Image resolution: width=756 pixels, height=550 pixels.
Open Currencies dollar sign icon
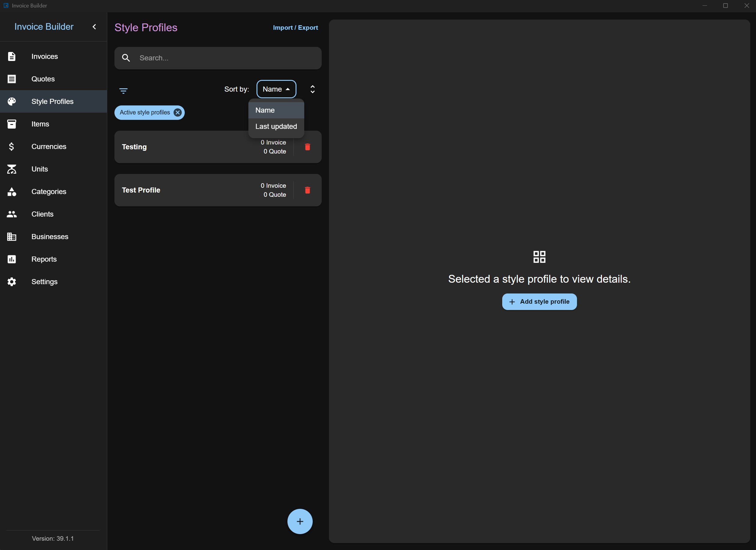coord(12,147)
